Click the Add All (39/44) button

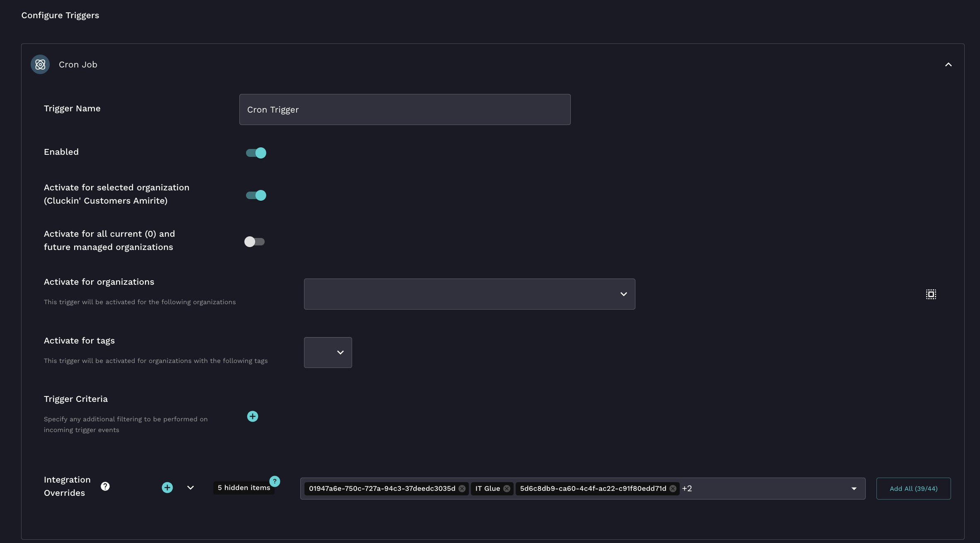(913, 489)
